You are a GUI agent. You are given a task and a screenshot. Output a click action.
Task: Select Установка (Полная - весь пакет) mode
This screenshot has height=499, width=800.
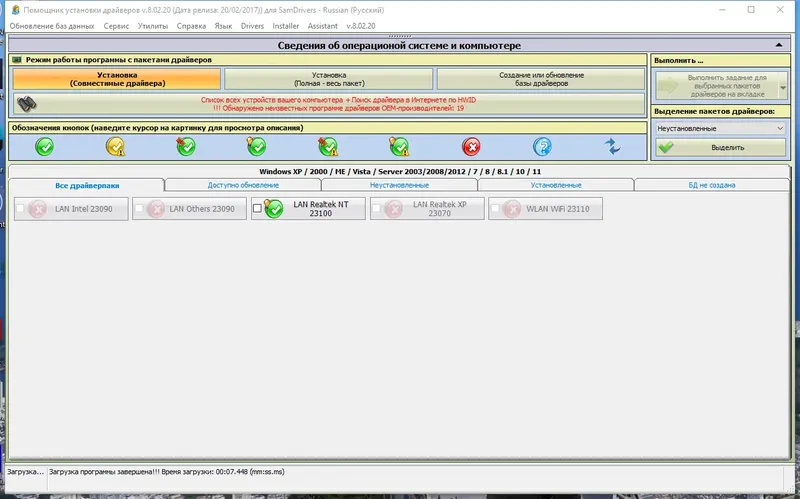click(x=329, y=79)
